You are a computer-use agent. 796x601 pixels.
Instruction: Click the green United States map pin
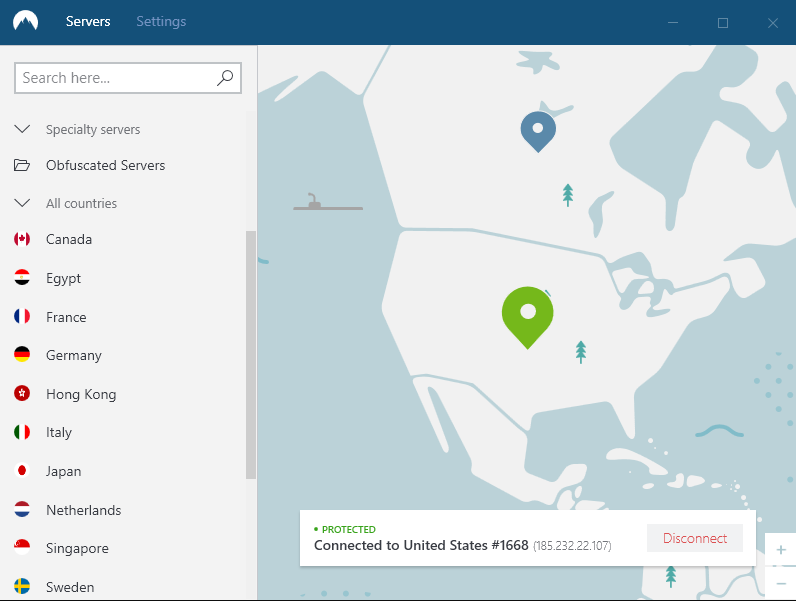pyautogui.click(x=528, y=317)
